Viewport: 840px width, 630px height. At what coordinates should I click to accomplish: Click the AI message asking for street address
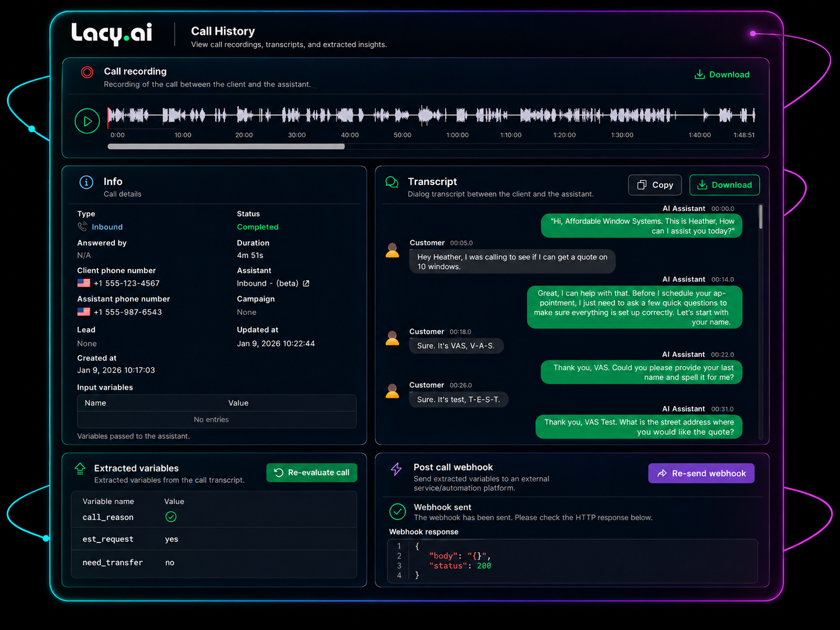point(639,427)
